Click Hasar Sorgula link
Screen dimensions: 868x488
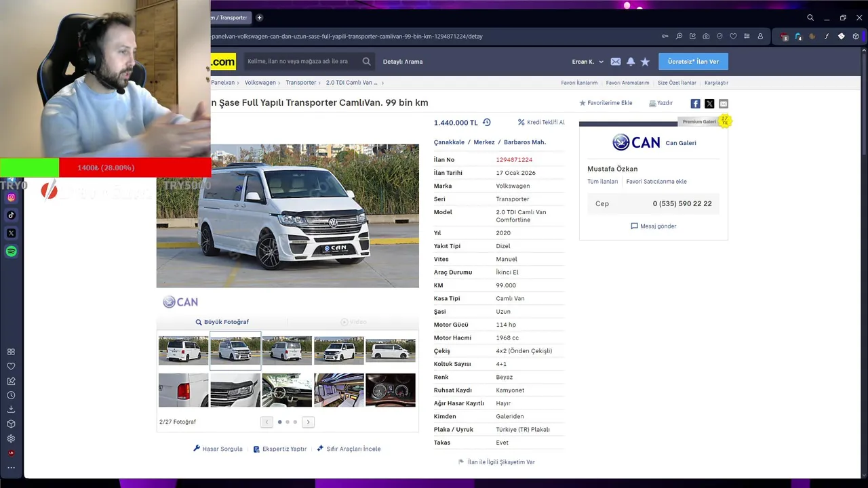(x=218, y=449)
